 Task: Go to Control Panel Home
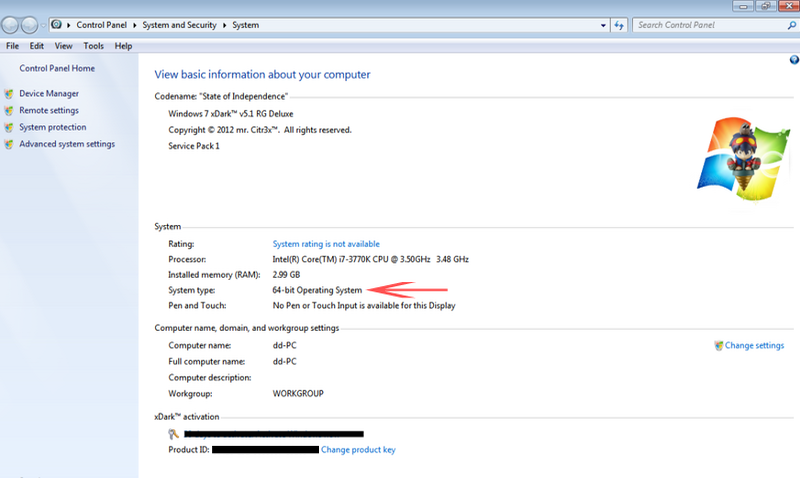pyautogui.click(x=57, y=68)
